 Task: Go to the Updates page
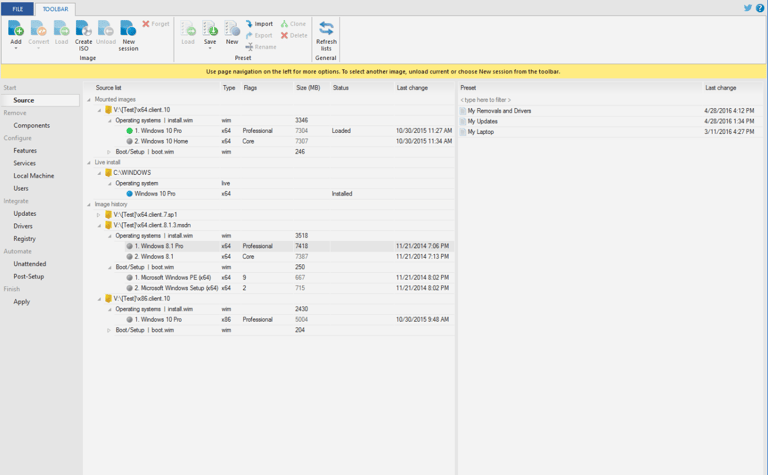25,214
